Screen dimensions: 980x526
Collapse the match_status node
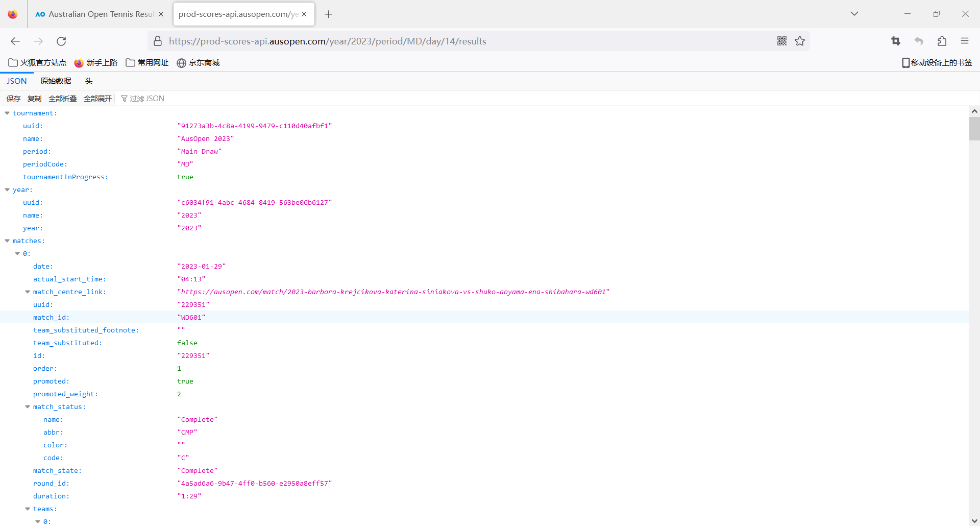click(x=28, y=407)
